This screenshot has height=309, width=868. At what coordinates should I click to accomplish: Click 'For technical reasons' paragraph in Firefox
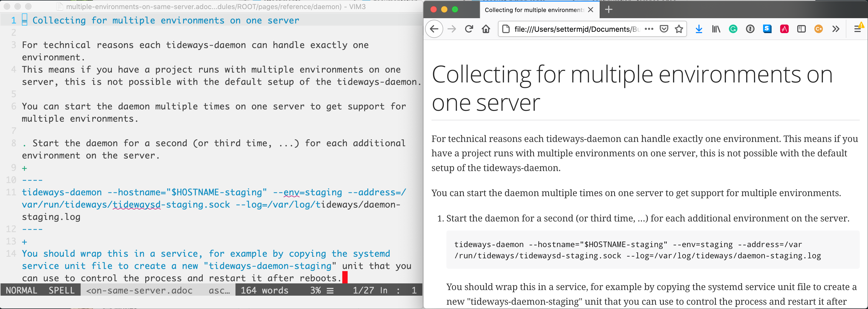pyautogui.click(x=645, y=153)
